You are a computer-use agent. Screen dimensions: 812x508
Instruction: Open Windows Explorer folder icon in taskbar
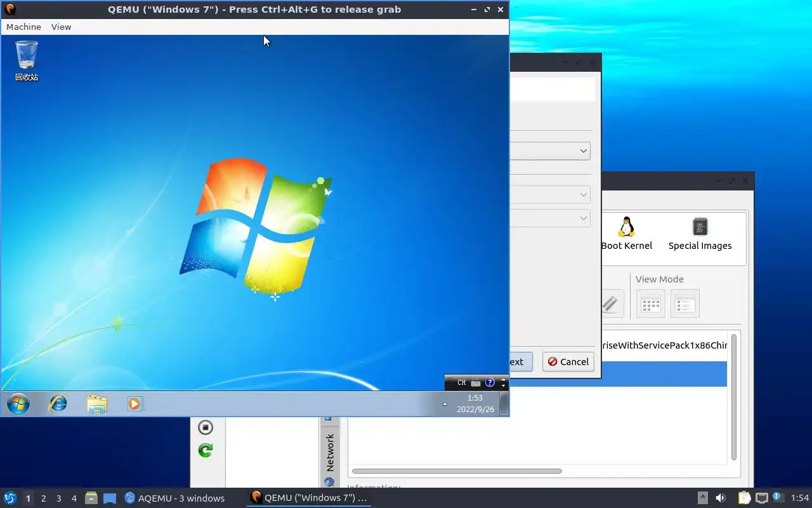pos(97,404)
